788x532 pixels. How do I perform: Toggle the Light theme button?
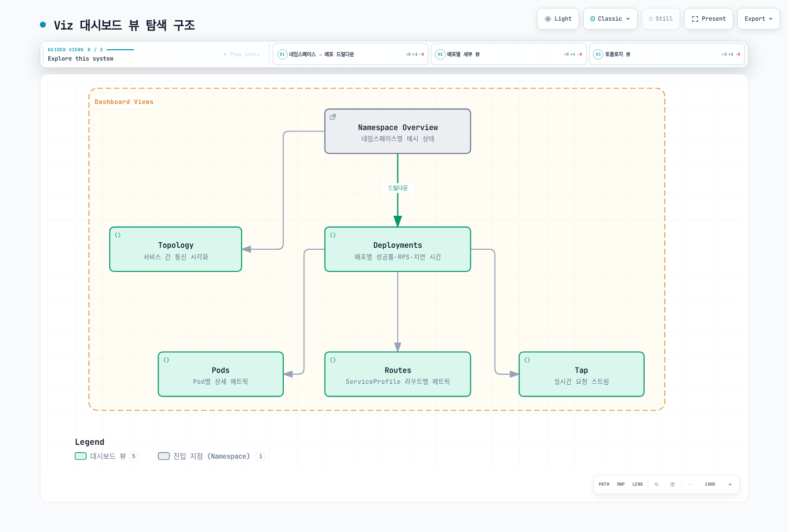tap(558, 19)
